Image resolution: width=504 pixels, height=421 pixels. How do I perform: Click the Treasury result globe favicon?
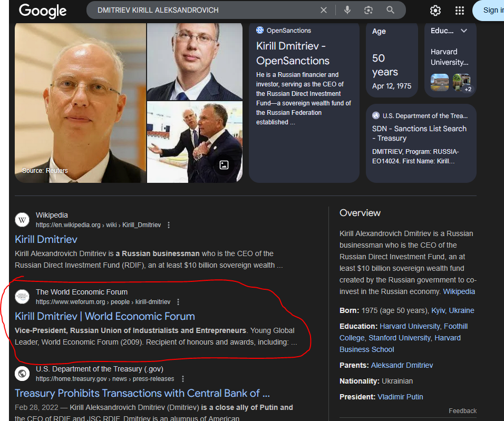tap(22, 374)
